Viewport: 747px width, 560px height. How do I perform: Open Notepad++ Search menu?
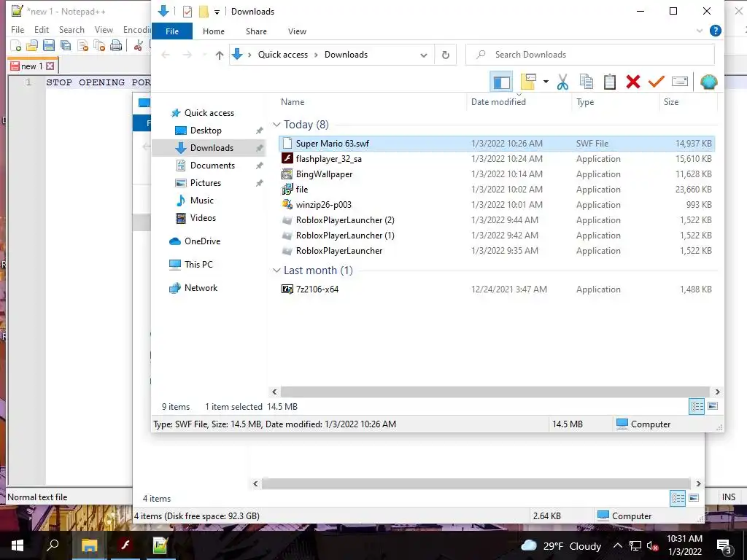tap(71, 30)
